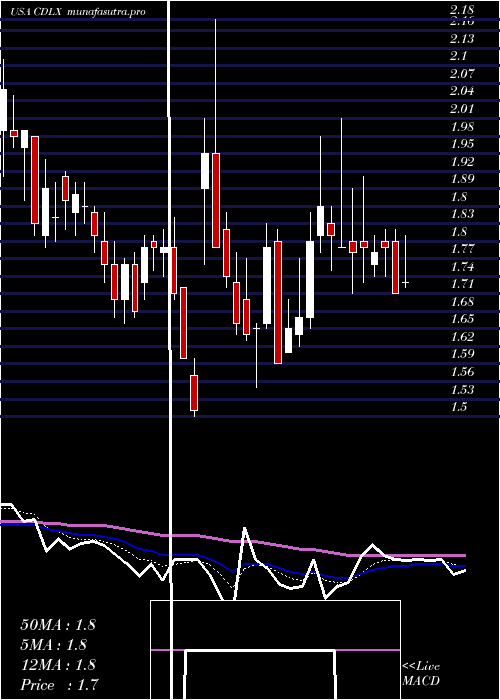Click the 1.92 price axis label
Screen dimensions: 500x700
[462, 161]
